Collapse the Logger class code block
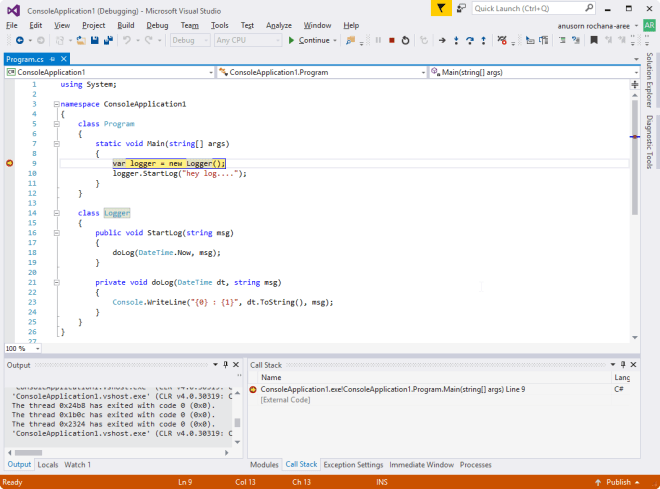This screenshot has height=489, width=660. (56, 213)
